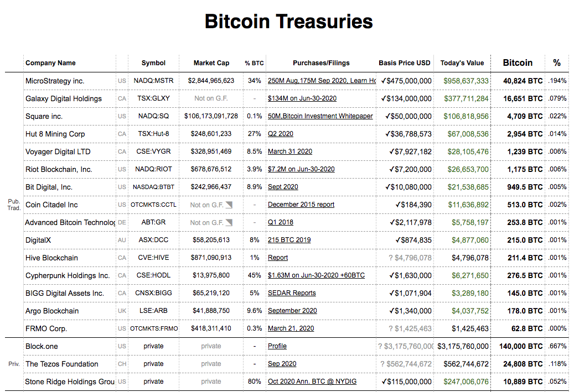
Task: Open Bit Digital's Sept 2020 link
Action: point(283,187)
